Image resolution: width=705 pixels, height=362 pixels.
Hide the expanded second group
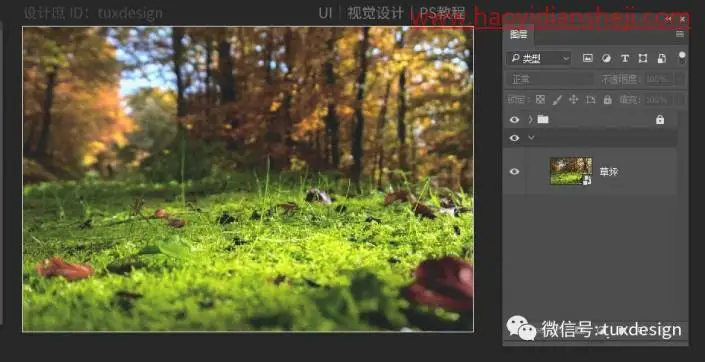[514, 138]
